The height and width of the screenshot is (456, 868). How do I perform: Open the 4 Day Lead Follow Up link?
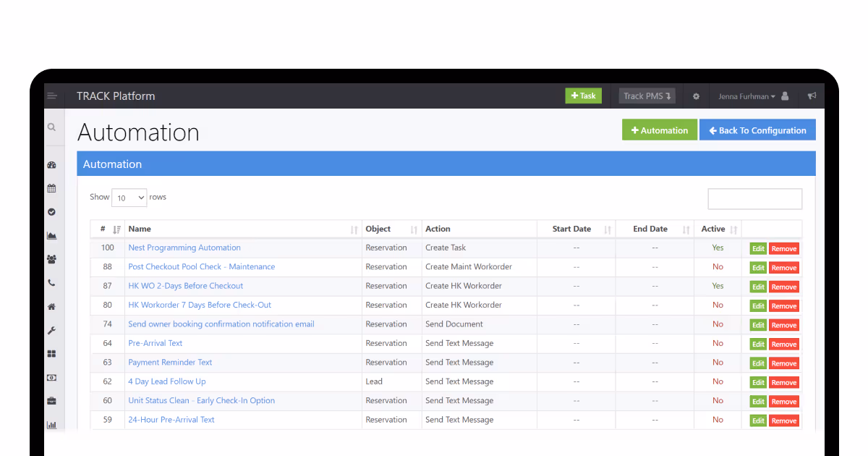[x=167, y=381]
